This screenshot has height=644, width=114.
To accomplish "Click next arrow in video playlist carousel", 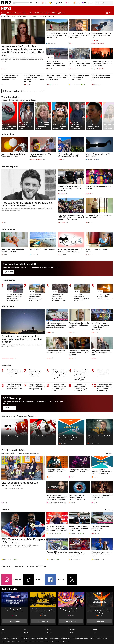I will coord(111,116).
